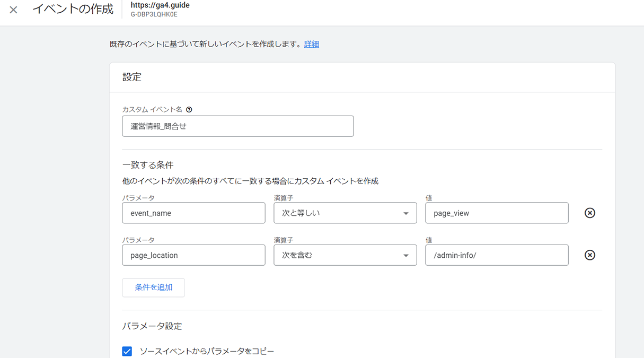The image size is (644, 358).
Task: Uncheck ソースイベントからパラメータをコピー
Action: (x=127, y=351)
